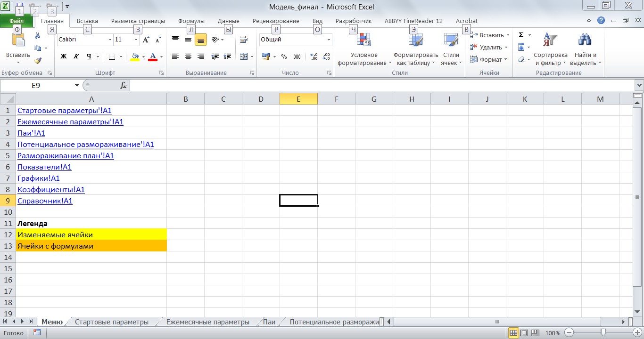Toggle center horizontal alignment

(x=188, y=56)
